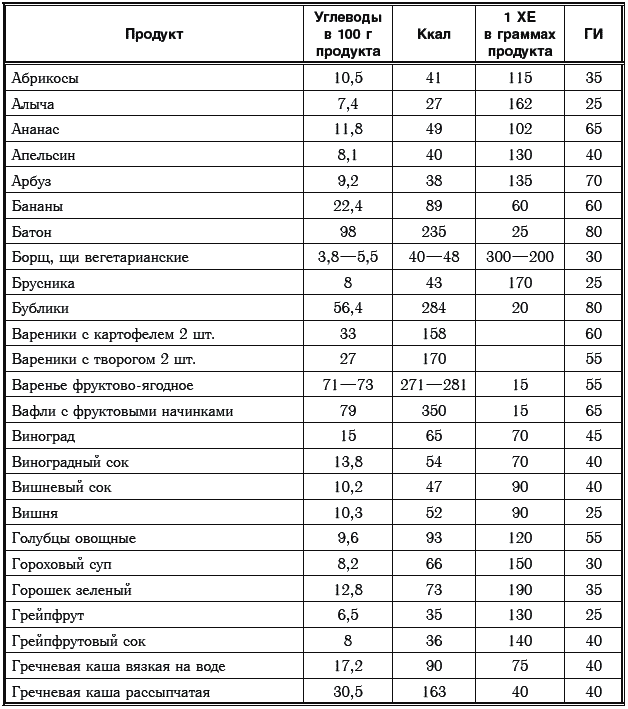Click Варенье фруктово-ягодное product cell
The width and height of the screenshot is (628, 709).
tap(103, 385)
